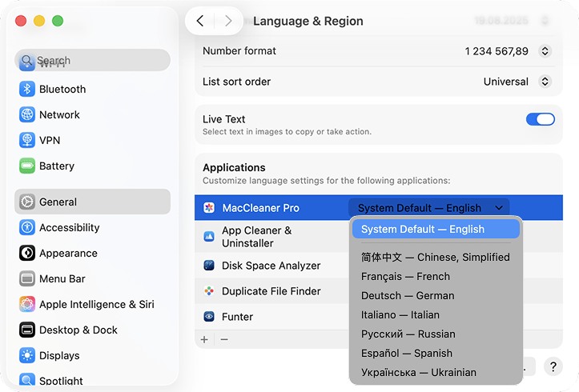This screenshot has height=392, width=579.
Task: Click the App Cleaner & Uninstaller icon
Action: [209, 236]
